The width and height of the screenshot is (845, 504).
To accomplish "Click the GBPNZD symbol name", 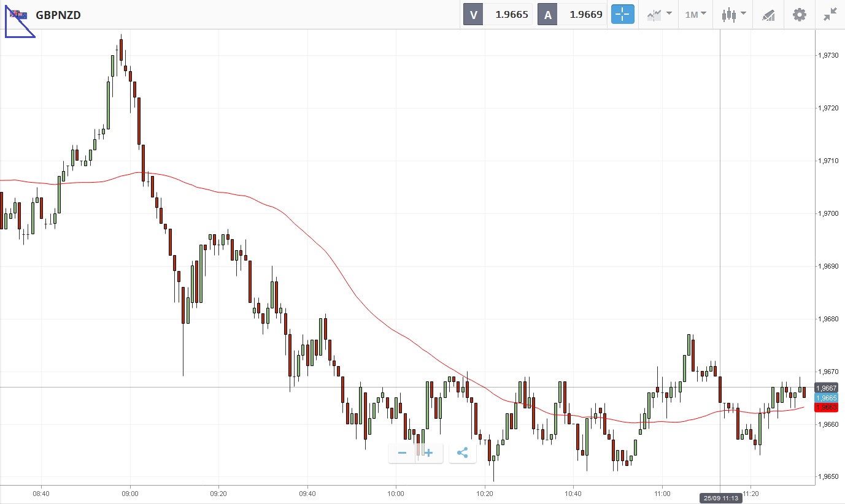I will 58,15.
